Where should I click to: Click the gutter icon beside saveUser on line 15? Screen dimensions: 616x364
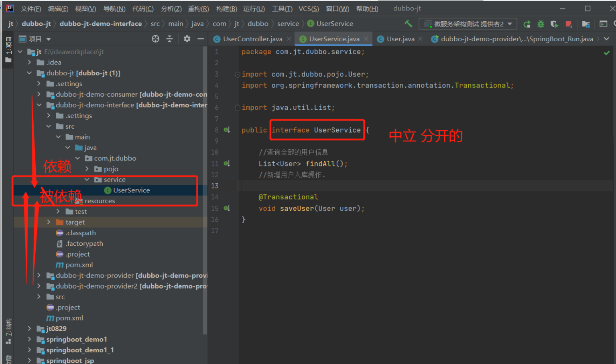point(227,208)
